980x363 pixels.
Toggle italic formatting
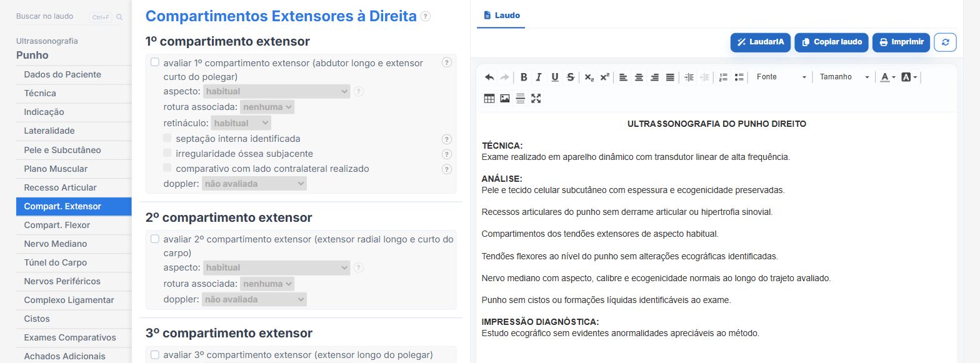tap(539, 77)
